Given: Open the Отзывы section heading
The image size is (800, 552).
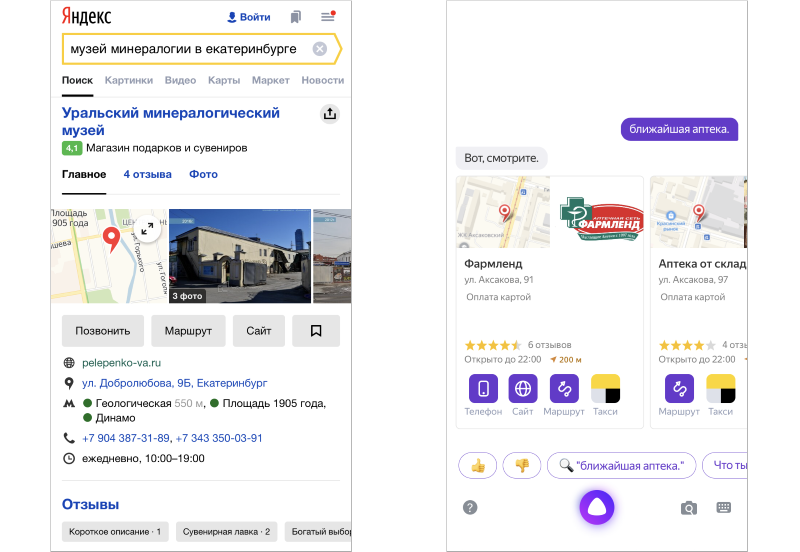Looking at the screenshot, I should coord(90,505).
